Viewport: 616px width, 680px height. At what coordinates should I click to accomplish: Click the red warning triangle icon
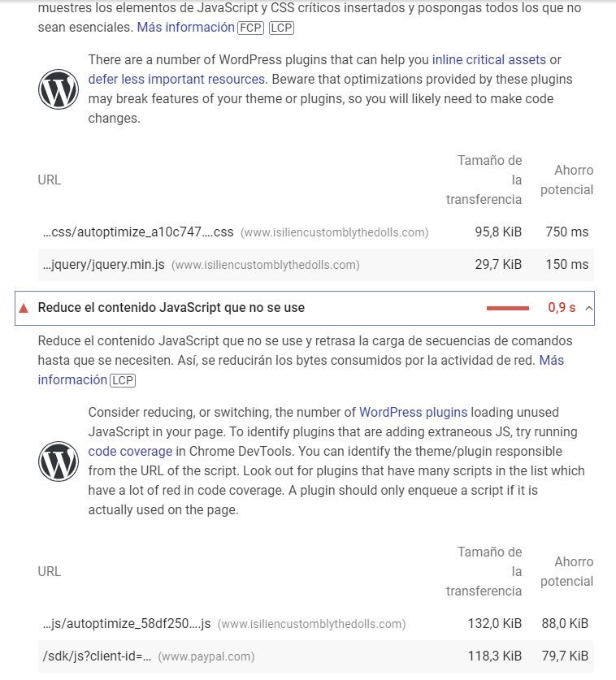click(24, 309)
